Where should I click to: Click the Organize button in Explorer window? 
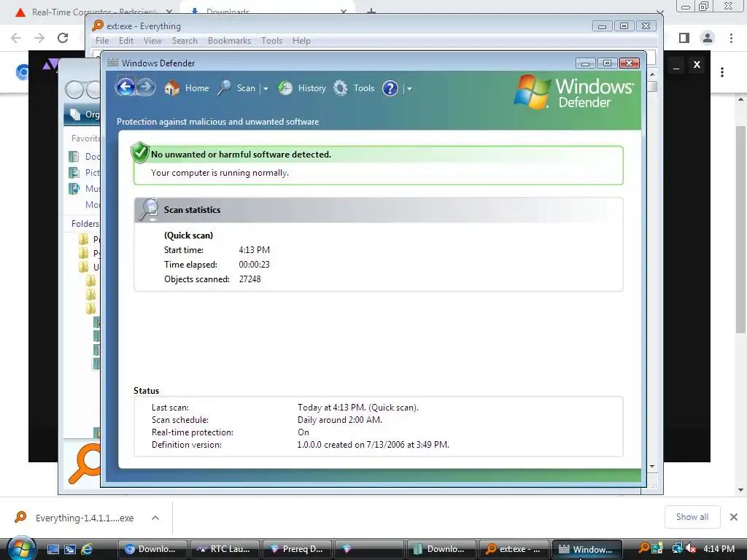pos(85,114)
